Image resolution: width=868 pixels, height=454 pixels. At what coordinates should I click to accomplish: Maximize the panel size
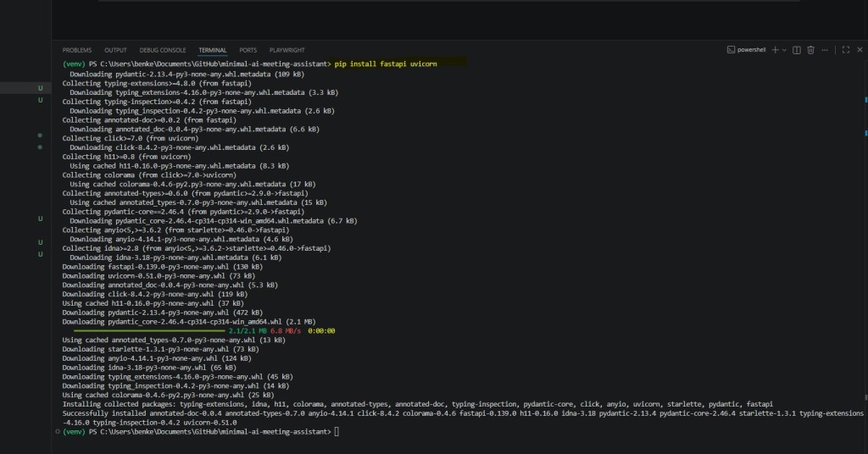click(x=846, y=50)
